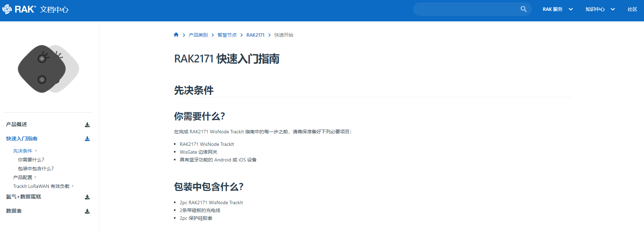
Task: Download the 快速入门指南 document
Action: tap(87, 139)
